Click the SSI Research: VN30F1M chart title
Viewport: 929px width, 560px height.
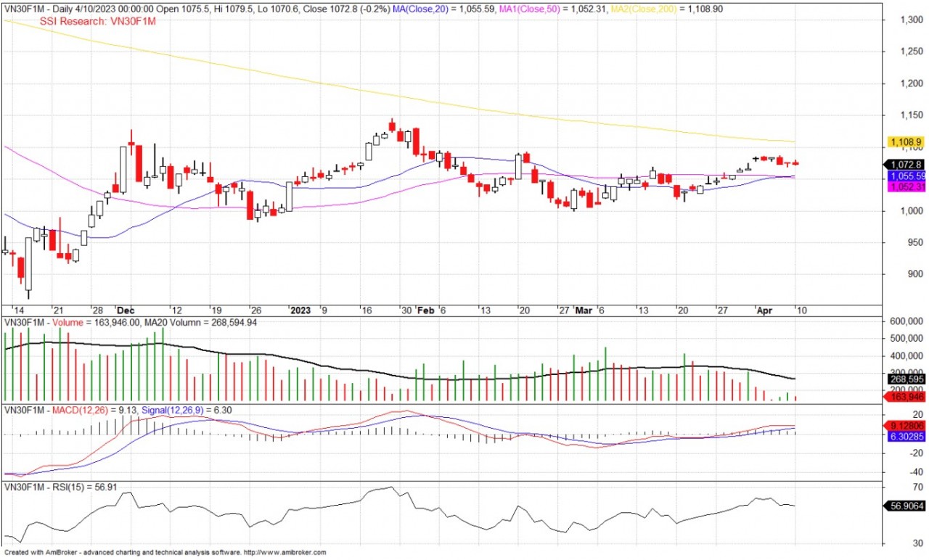click(x=97, y=21)
